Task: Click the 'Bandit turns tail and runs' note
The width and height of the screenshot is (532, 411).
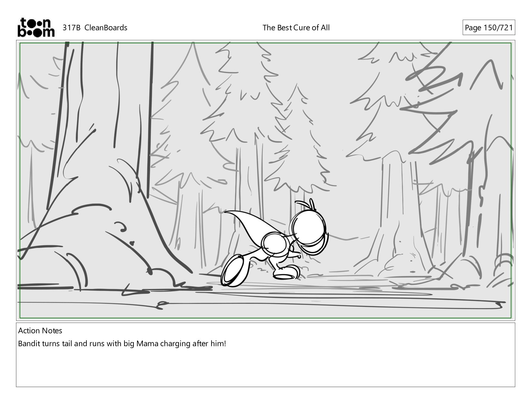Action: 122,344
